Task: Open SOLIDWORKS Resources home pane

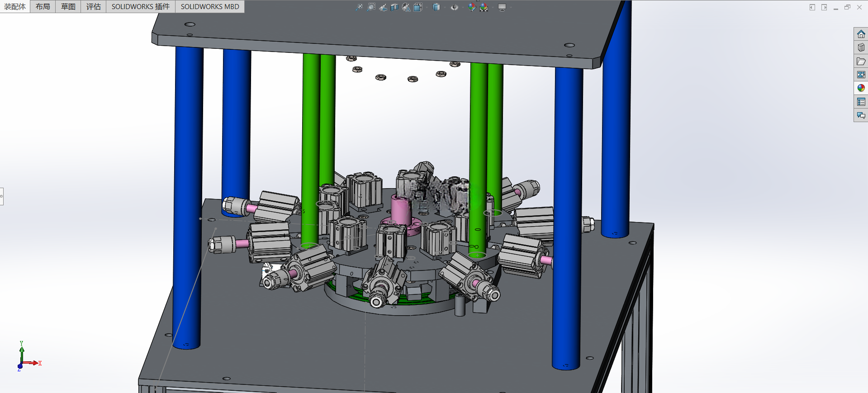Action: (861, 34)
